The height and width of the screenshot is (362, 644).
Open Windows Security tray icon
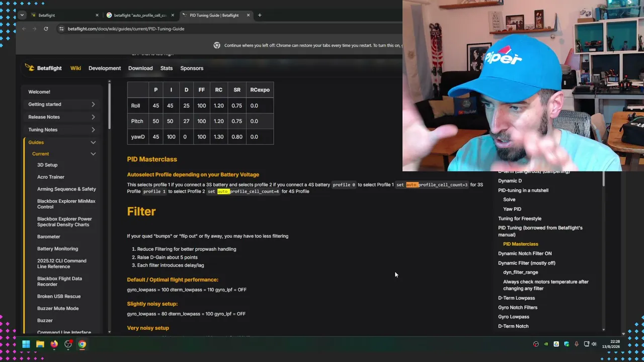pos(567,344)
